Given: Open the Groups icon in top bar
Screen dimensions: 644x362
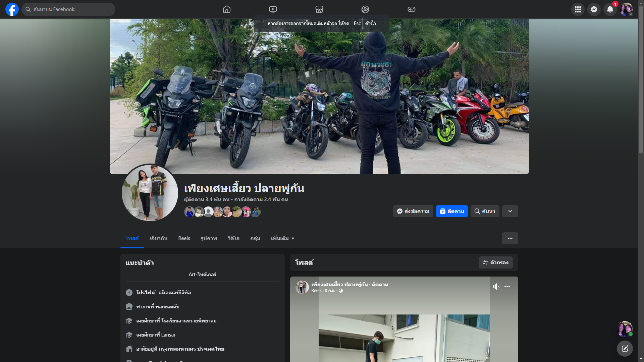Looking at the screenshot, I should coord(365,9).
